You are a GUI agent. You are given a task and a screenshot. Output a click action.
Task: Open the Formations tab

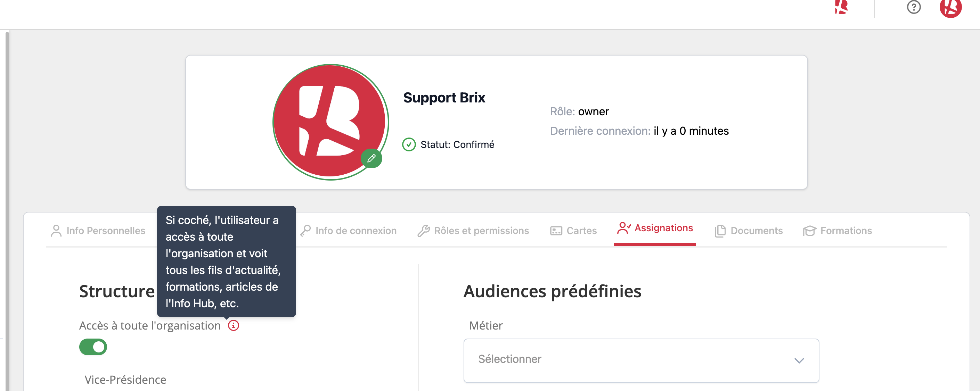pyautogui.click(x=837, y=231)
